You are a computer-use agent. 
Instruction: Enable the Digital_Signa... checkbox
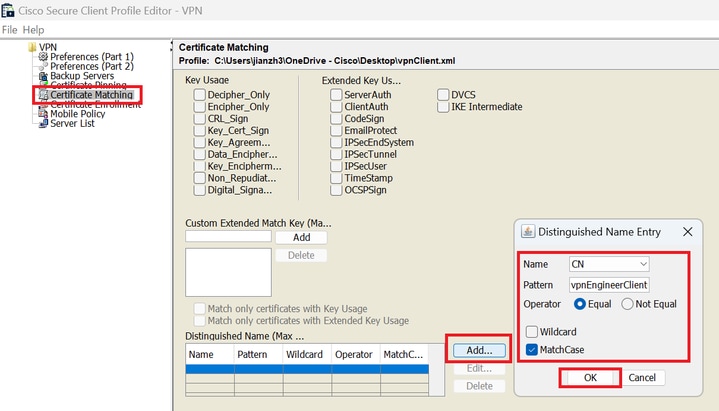(x=199, y=190)
